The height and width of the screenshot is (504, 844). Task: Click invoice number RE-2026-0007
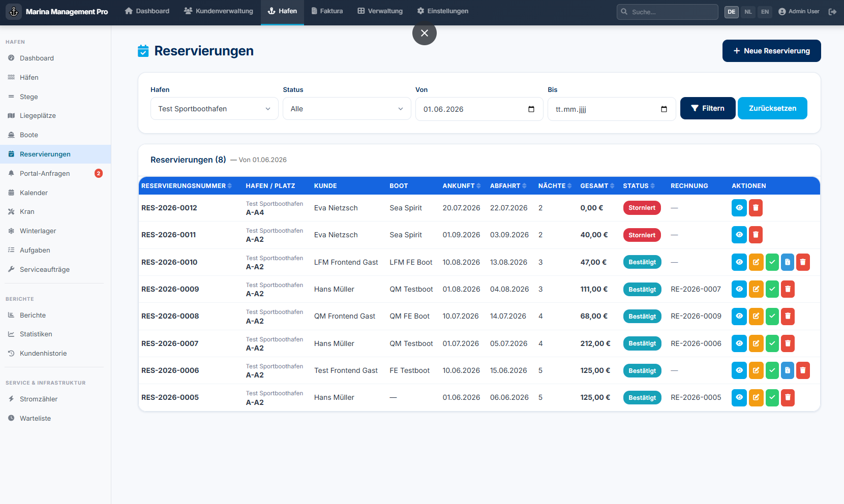(x=696, y=289)
